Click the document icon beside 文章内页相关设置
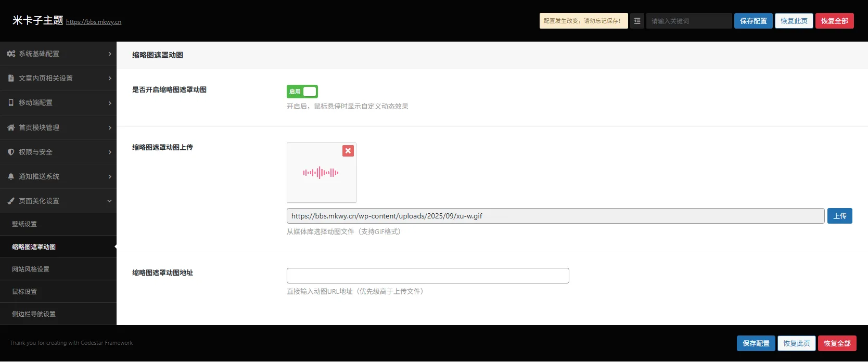The image size is (868, 362). [x=11, y=78]
